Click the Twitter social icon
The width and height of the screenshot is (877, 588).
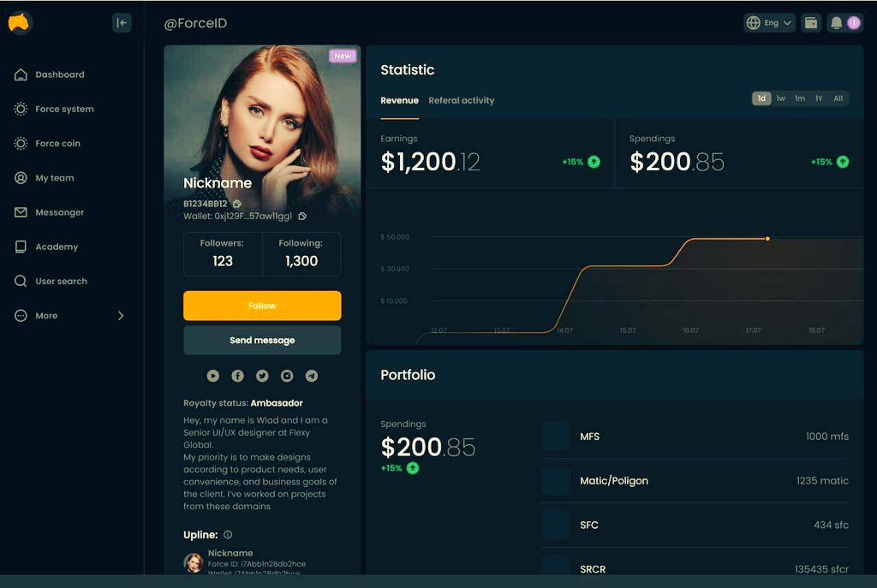coord(262,375)
